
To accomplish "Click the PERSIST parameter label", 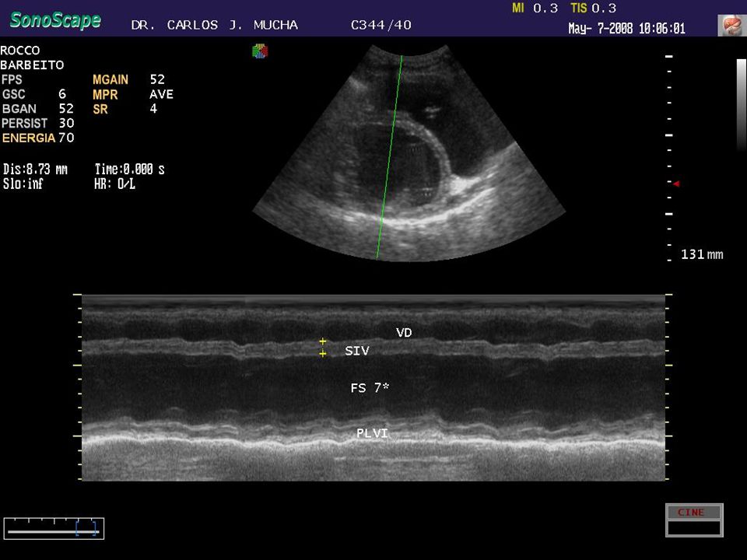I will (x=24, y=124).
